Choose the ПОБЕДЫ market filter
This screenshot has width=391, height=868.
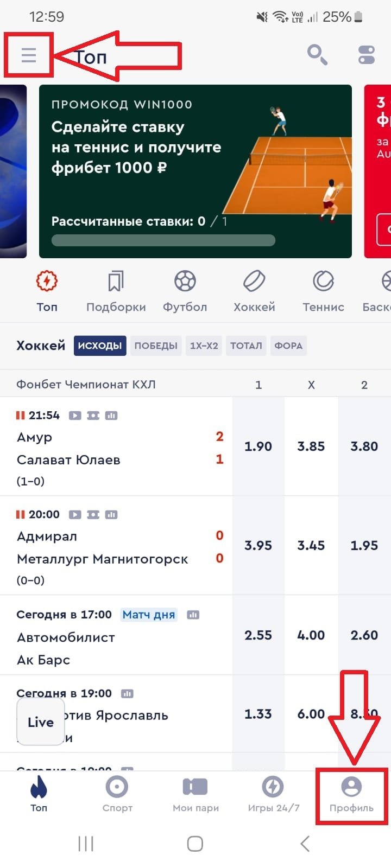(x=156, y=346)
